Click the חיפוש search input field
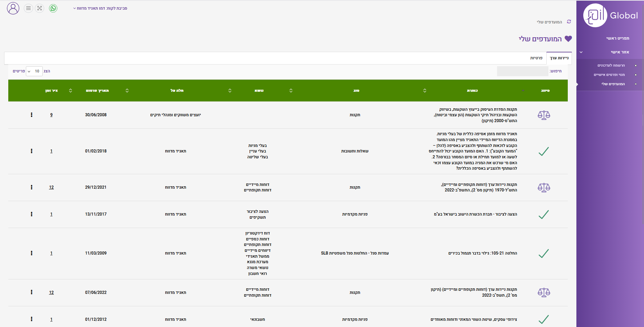Image resolution: width=644 pixels, height=327 pixels. point(522,71)
